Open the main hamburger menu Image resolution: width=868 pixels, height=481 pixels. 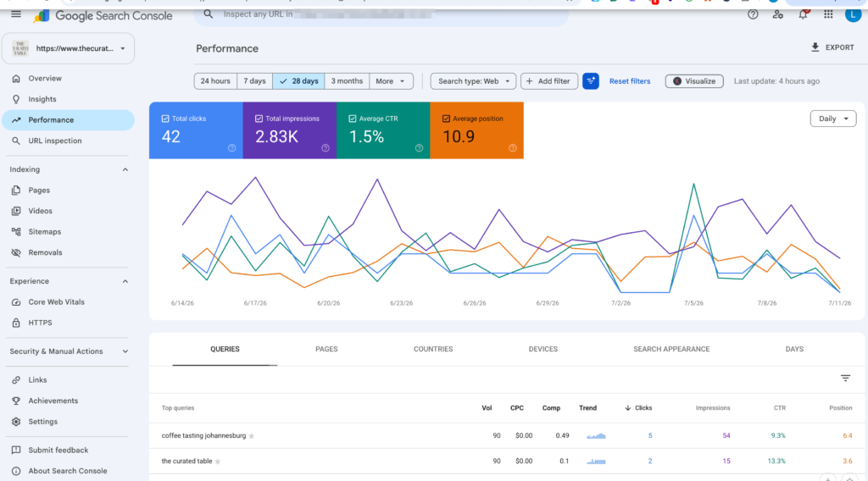[x=16, y=14]
